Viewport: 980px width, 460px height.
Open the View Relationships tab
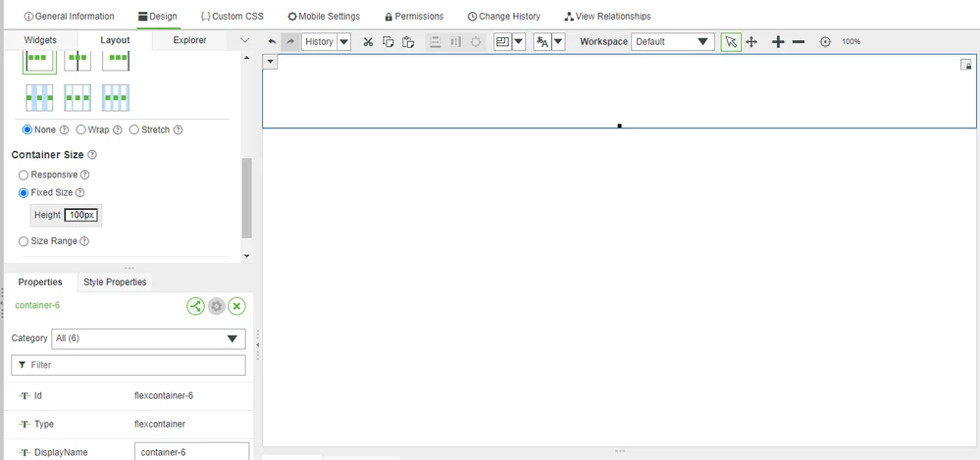[x=607, y=17]
